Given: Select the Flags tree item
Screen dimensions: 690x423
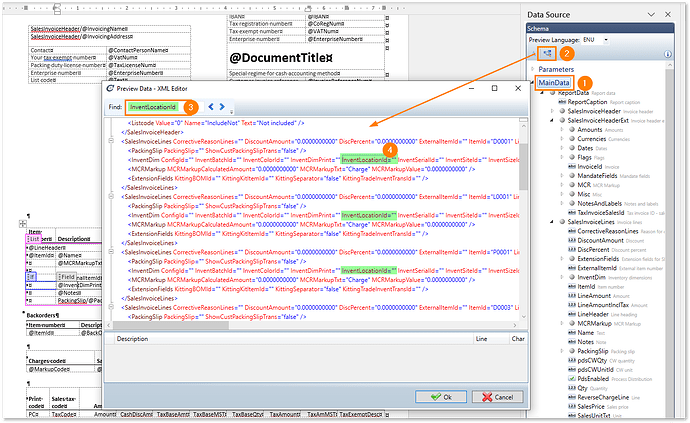Looking at the screenshot, I should (x=584, y=157).
